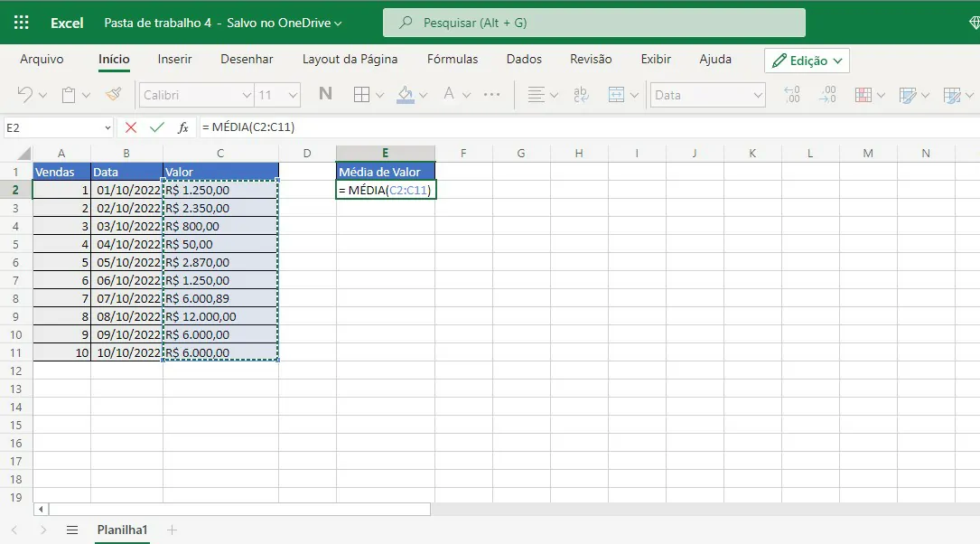This screenshot has height=544, width=980.
Task: Expand the alignment options arrow
Action: (x=554, y=95)
